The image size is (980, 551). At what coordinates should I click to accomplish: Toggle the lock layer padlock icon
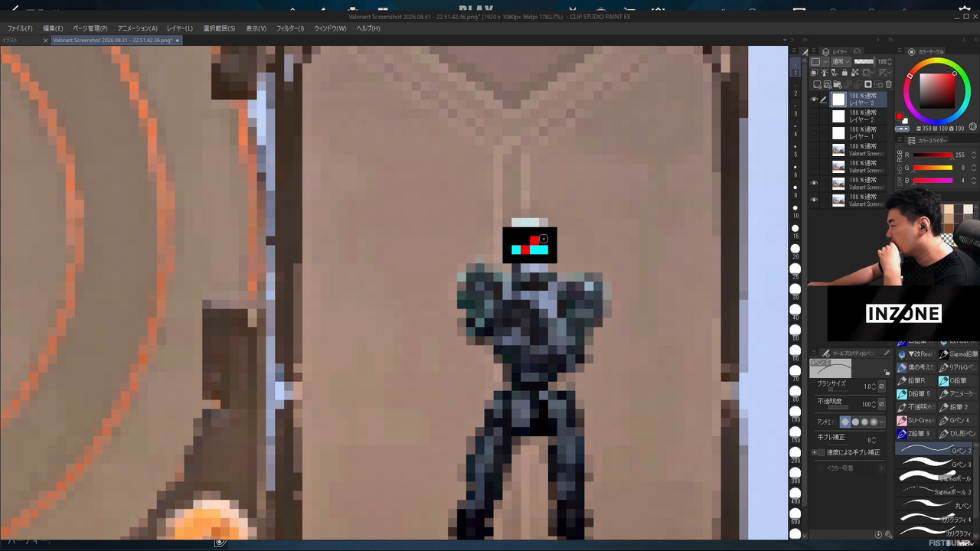tap(844, 73)
